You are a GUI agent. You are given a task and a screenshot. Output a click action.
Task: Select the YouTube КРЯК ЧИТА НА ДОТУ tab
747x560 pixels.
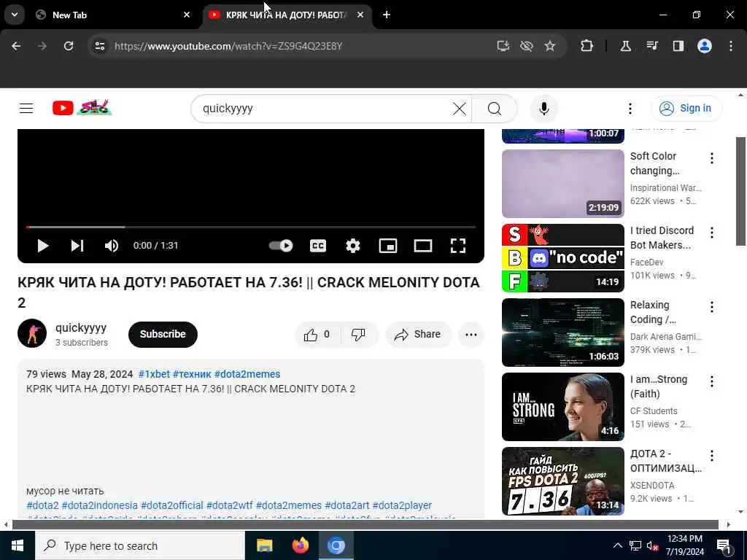click(287, 15)
